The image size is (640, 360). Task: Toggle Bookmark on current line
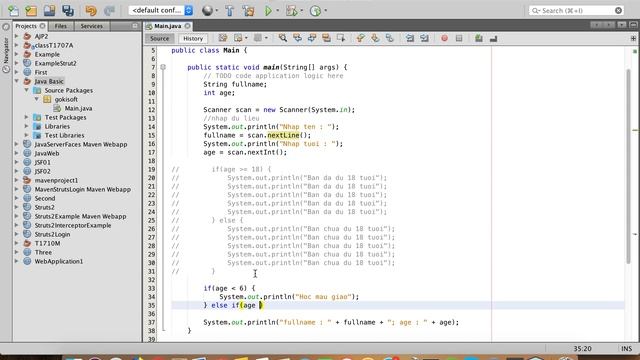click(389, 38)
